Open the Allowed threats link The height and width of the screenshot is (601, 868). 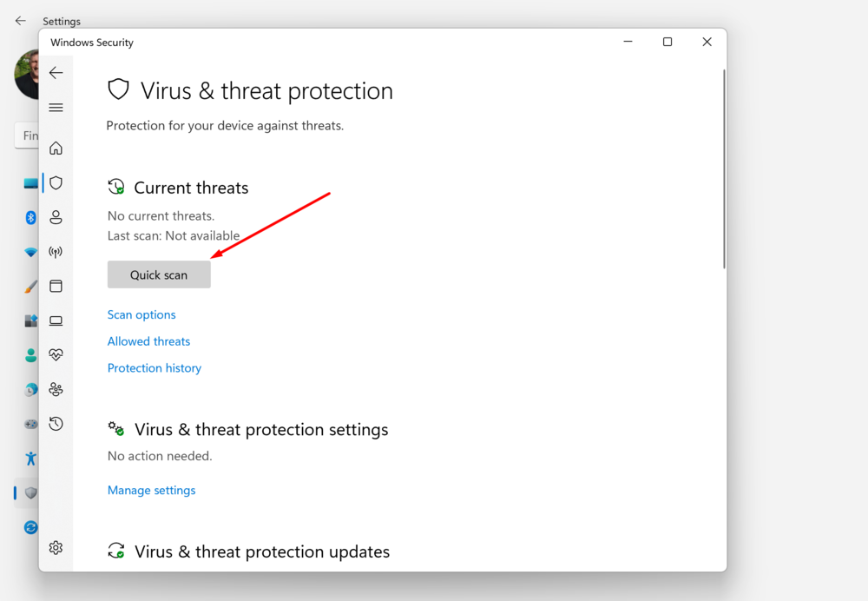(x=148, y=341)
